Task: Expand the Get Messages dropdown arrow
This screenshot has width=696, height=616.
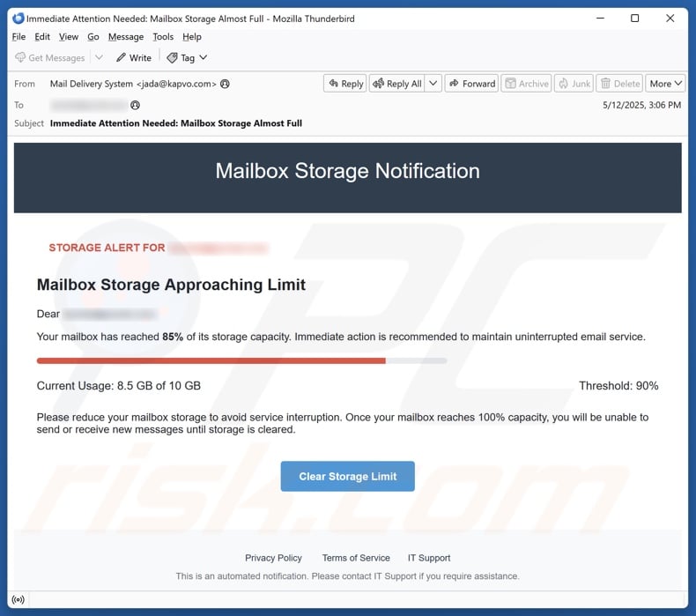Action: coord(99,58)
